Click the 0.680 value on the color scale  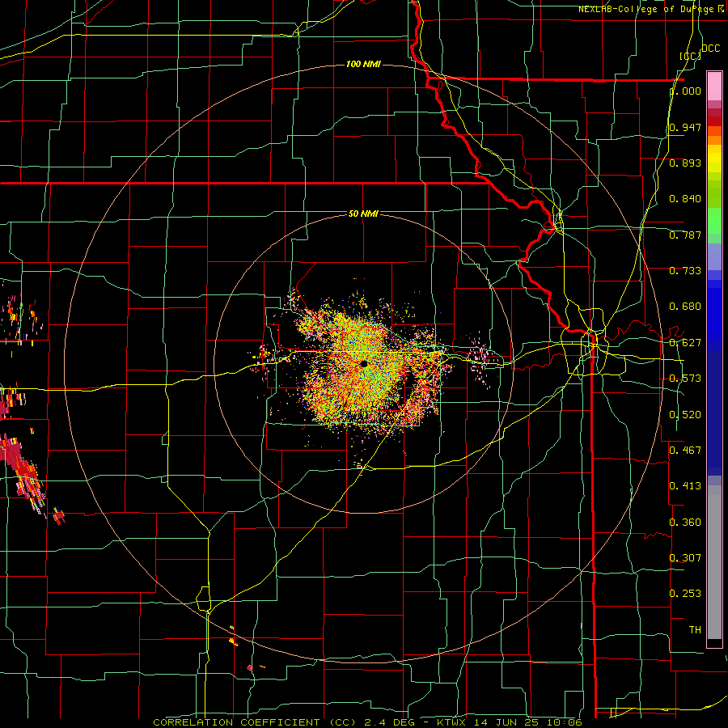[x=686, y=307]
